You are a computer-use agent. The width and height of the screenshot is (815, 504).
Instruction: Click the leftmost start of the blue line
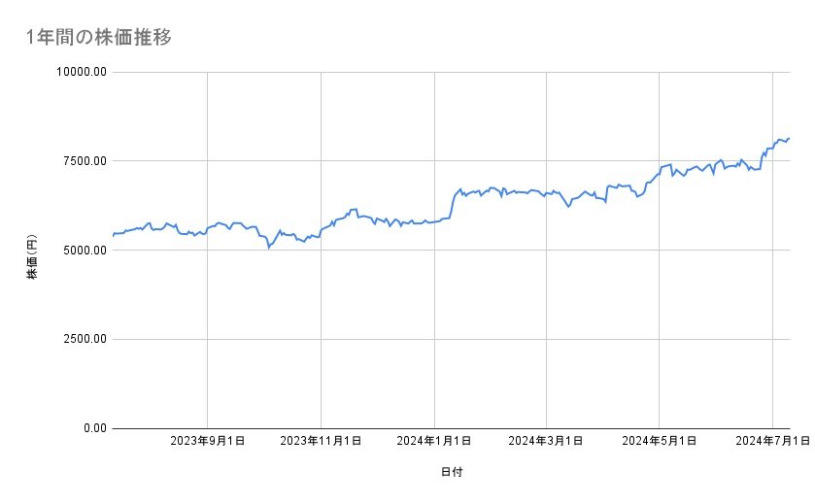(113, 235)
